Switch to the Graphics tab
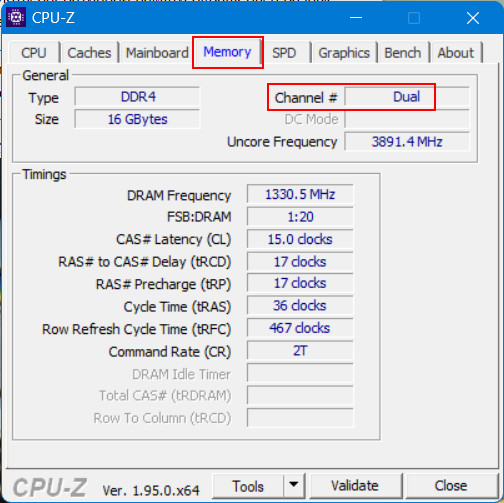 344,53
